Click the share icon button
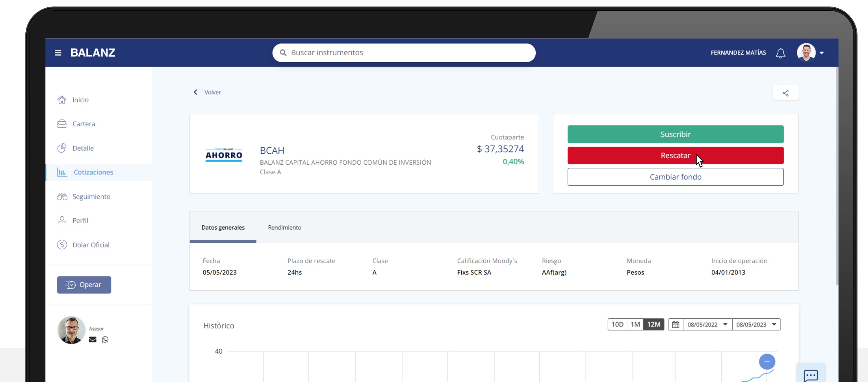Image resolution: width=868 pixels, height=382 pixels. [x=785, y=93]
